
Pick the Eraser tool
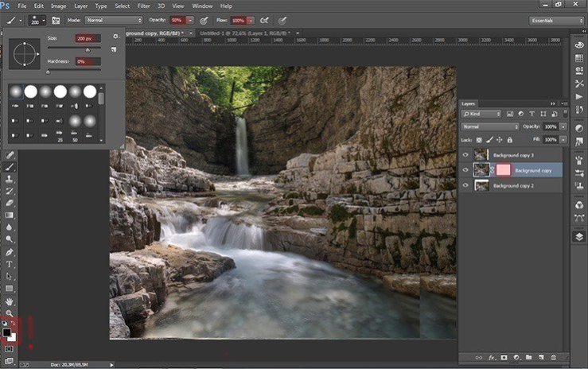point(10,204)
